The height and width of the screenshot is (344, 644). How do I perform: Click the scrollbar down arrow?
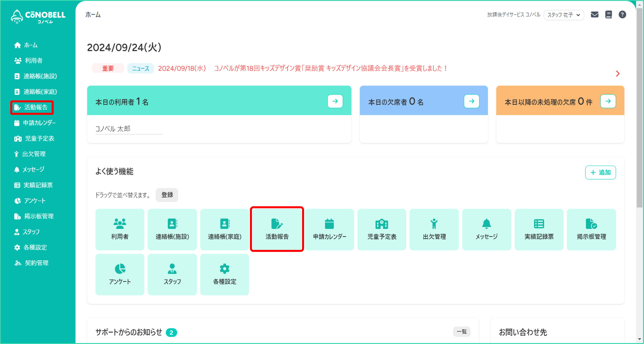tap(640, 339)
